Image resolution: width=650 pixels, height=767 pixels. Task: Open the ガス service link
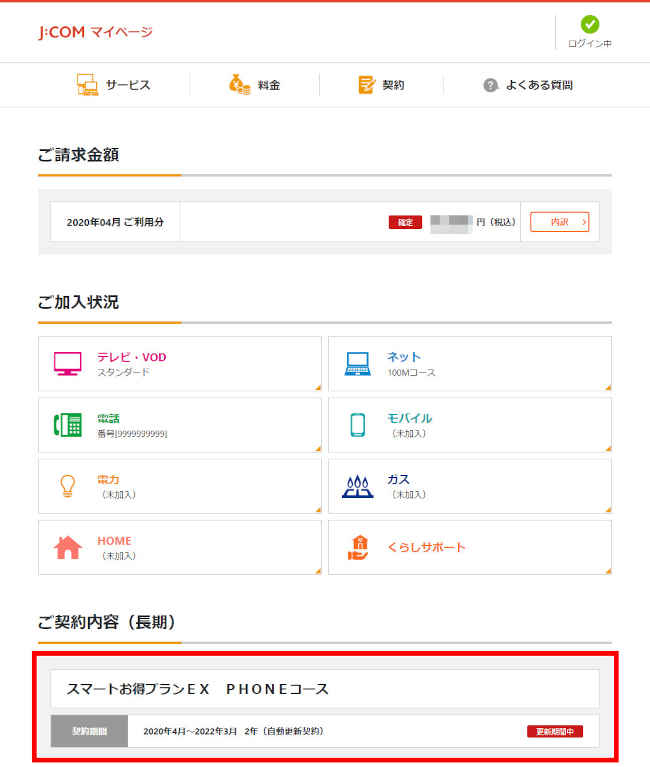tap(470, 486)
